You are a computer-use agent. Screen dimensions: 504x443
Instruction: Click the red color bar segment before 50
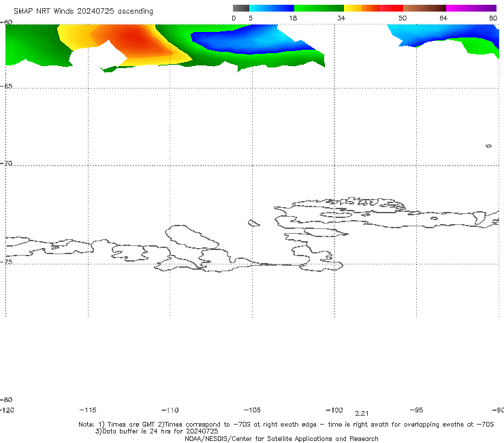coord(391,8)
